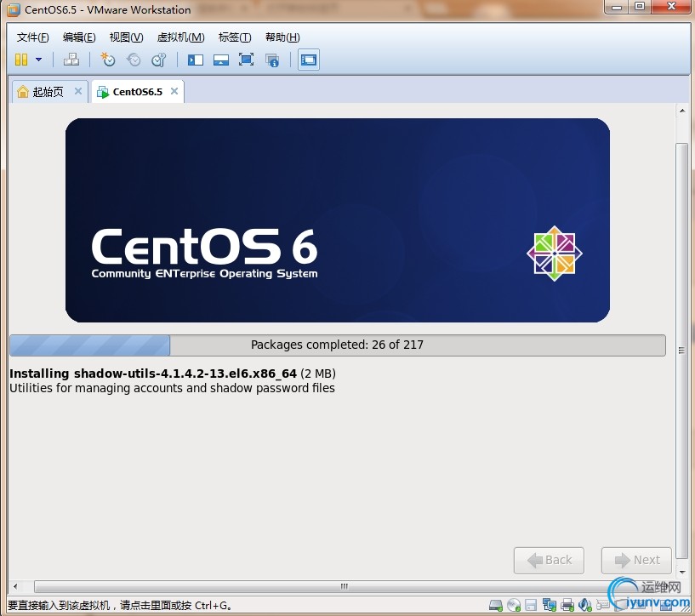
Task: Close the CentOS6.5 tab
Action: coord(174,91)
